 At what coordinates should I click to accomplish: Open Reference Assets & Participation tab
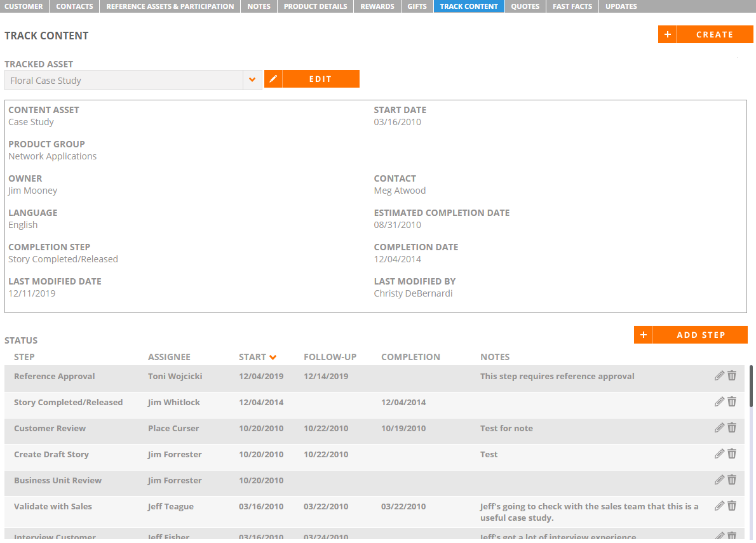pyautogui.click(x=170, y=6)
